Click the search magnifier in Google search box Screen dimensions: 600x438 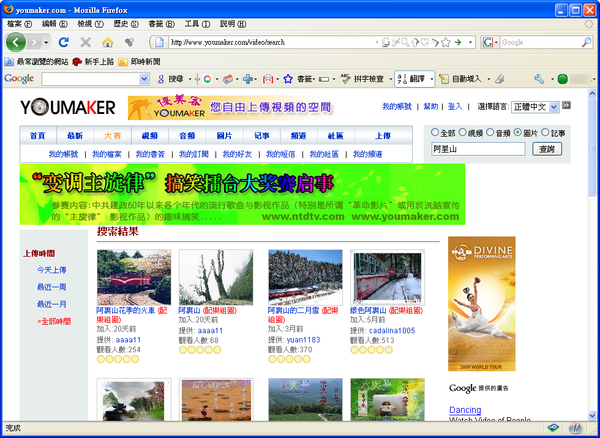586,42
